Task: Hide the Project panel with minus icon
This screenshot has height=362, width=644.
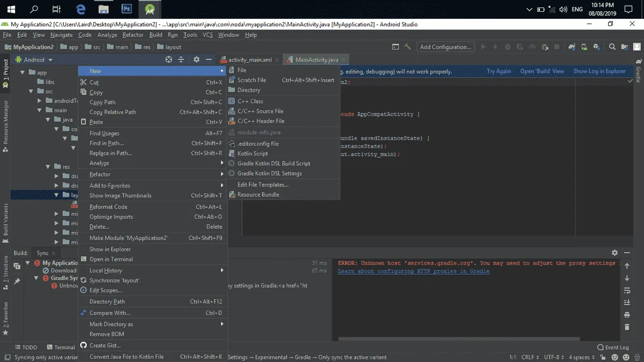Action: coord(209,60)
